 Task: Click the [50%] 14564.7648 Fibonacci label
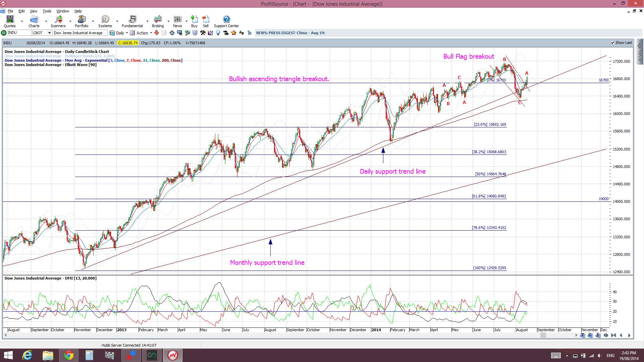(490, 174)
